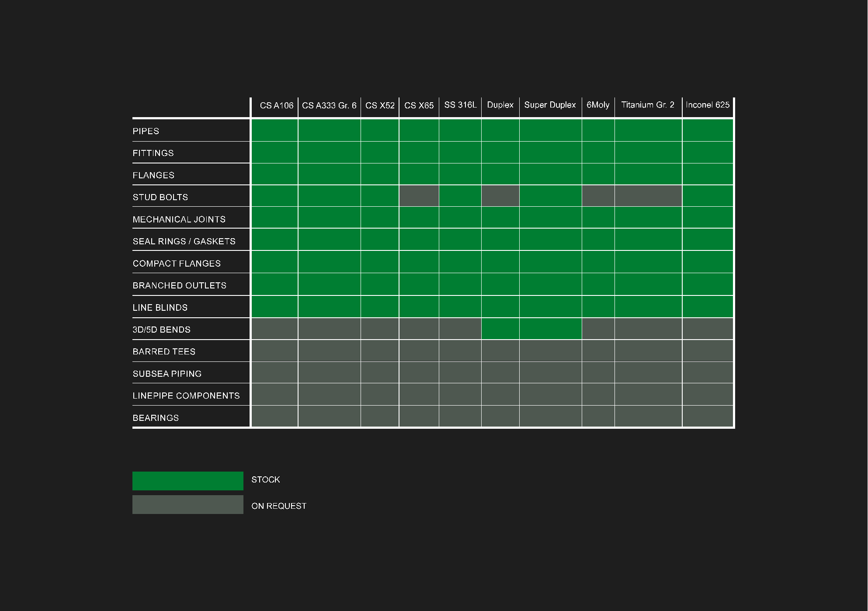Click green cell for 3D/5D Bends Duplex
Screen dimensions: 868x611
pyautogui.click(x=500, y=329)
